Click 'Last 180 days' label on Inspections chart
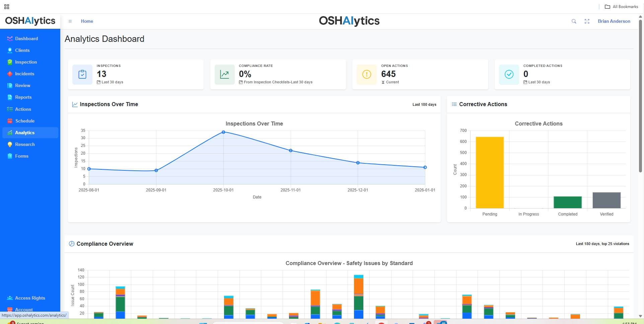The width and height of the screenshot is (644, 324). click(x=424, y=104)
